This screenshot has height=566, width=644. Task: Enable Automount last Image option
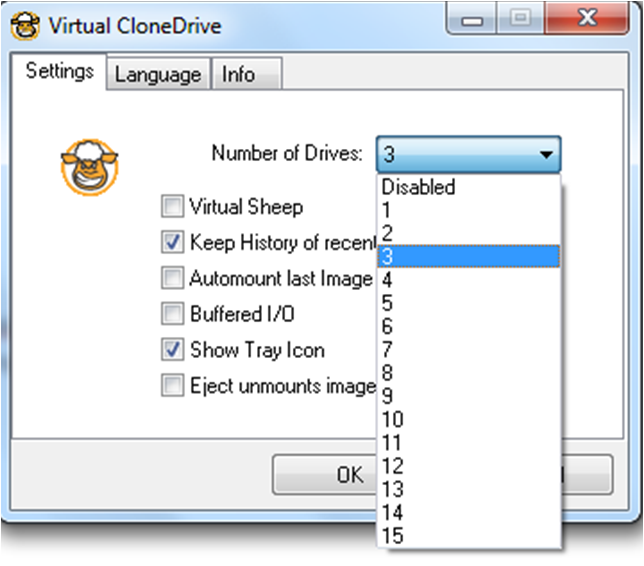click(172, 278)
